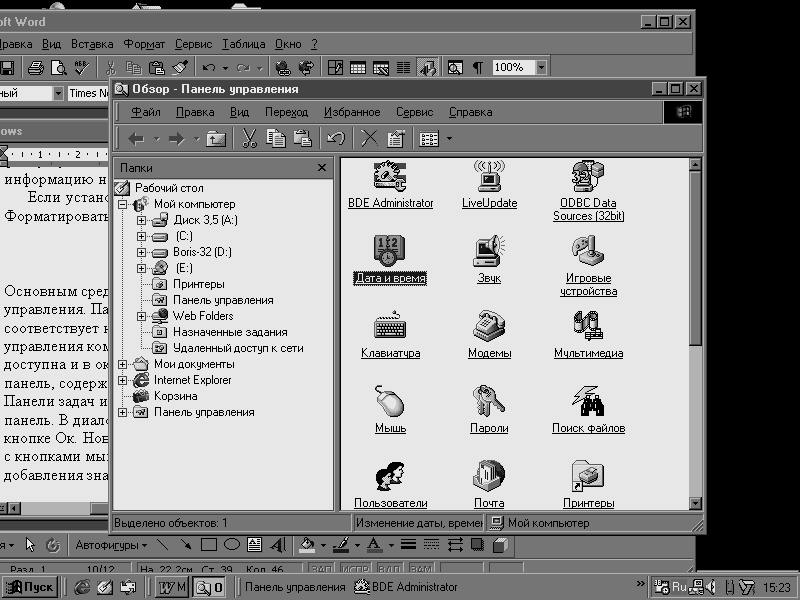Open the Таблица menu in Word

pos(243,44)
